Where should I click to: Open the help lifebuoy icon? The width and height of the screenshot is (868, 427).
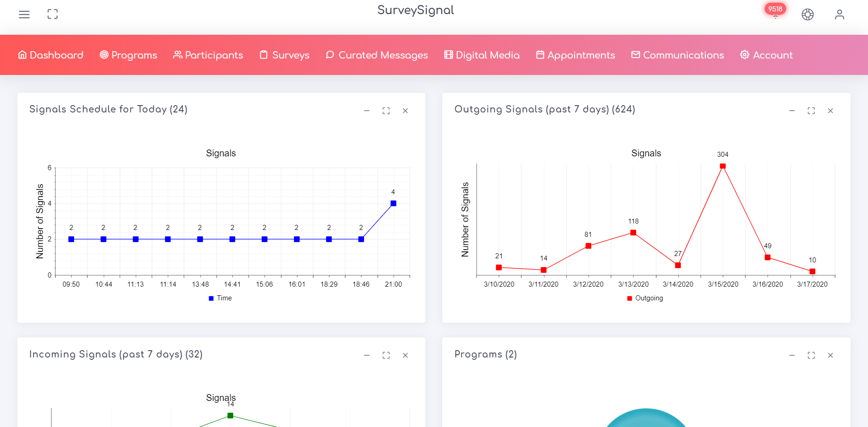808,15
